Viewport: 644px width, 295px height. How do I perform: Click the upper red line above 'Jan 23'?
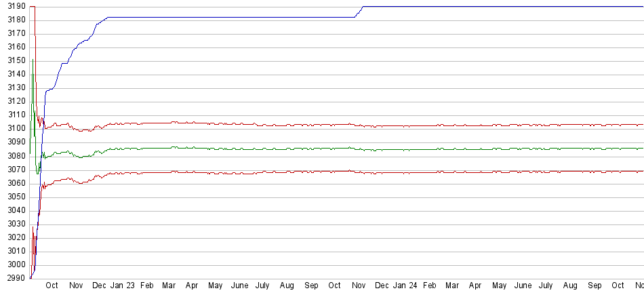[x=123, y=123]
